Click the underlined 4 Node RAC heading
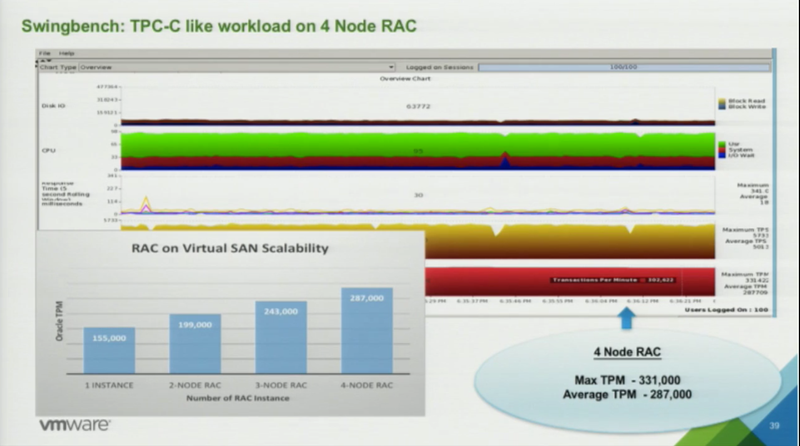Image resolution: width=800 pixels, height=446 pixels. point(627,352)
